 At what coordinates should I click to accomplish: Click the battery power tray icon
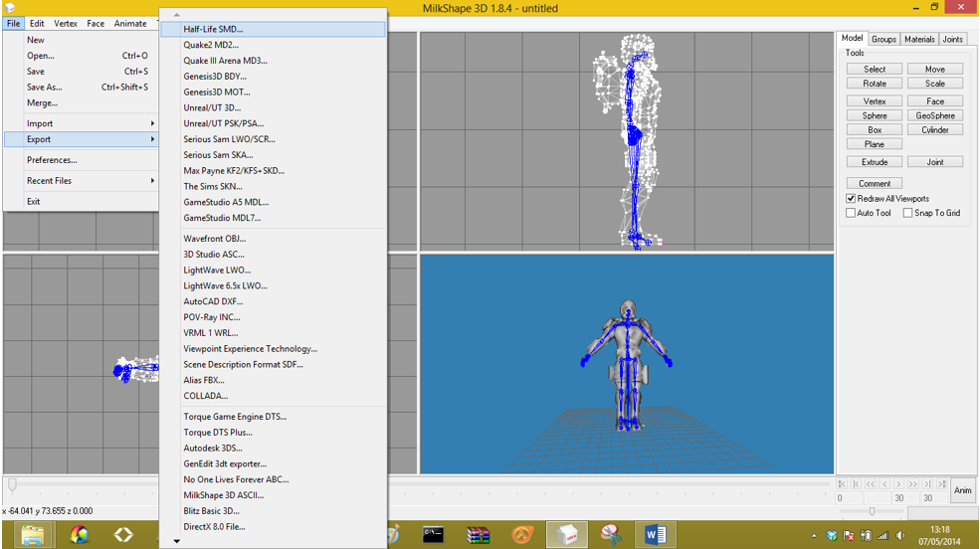tap(867, 536)
